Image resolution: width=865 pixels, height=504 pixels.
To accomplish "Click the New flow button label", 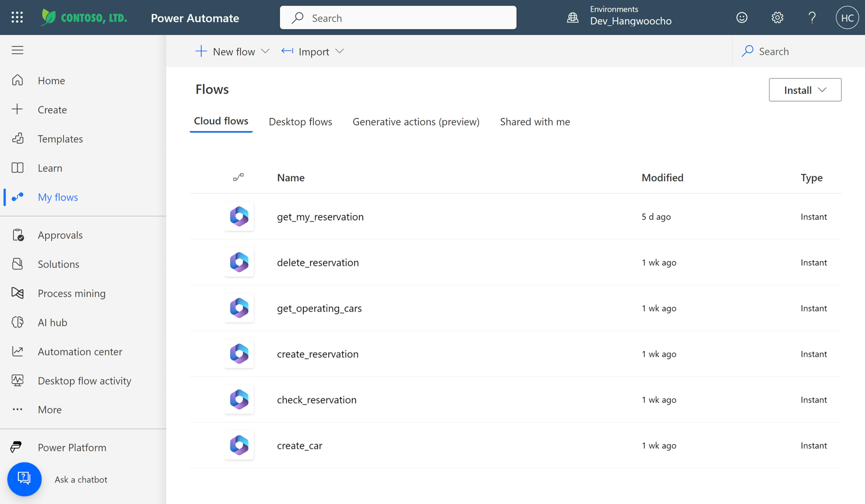I will tap(234, 52).
